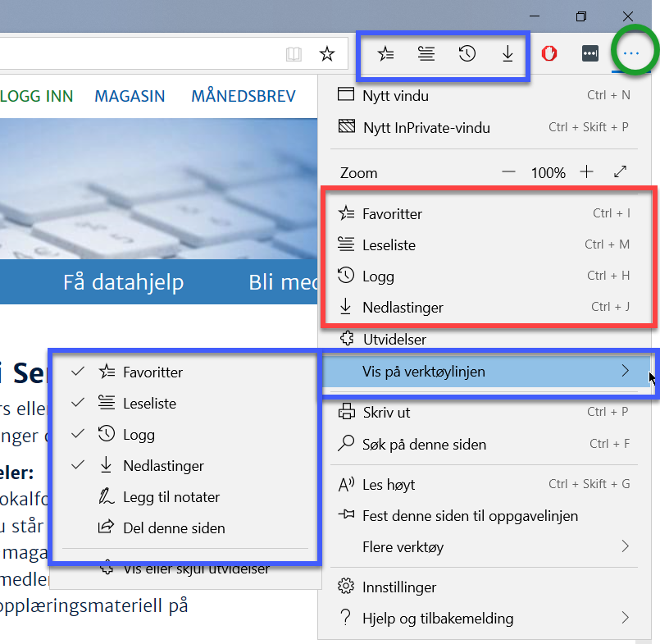
Task: Expand the Flere verktøy submenu
Action: click(x=484, y=546)
